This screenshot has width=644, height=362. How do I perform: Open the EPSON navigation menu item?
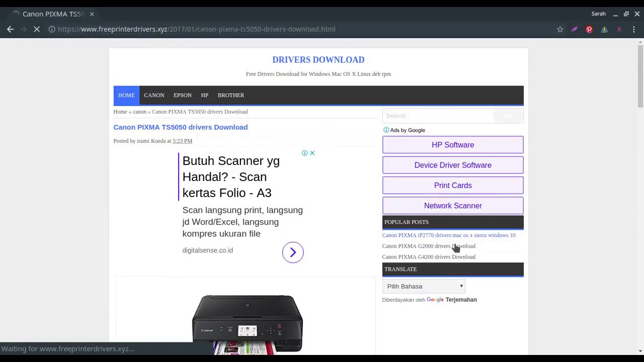pyautogui.click(x=183, y=95)
